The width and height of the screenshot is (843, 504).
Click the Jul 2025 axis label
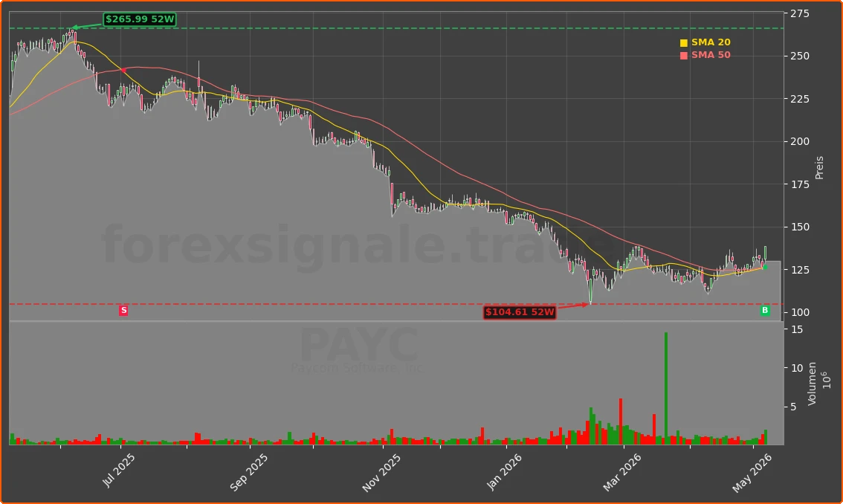click(118, 471)
